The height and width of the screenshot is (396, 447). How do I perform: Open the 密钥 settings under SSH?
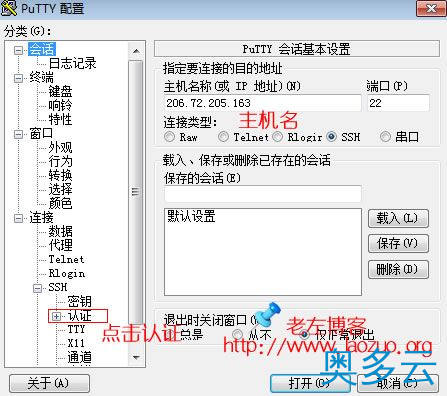point(79,301)
